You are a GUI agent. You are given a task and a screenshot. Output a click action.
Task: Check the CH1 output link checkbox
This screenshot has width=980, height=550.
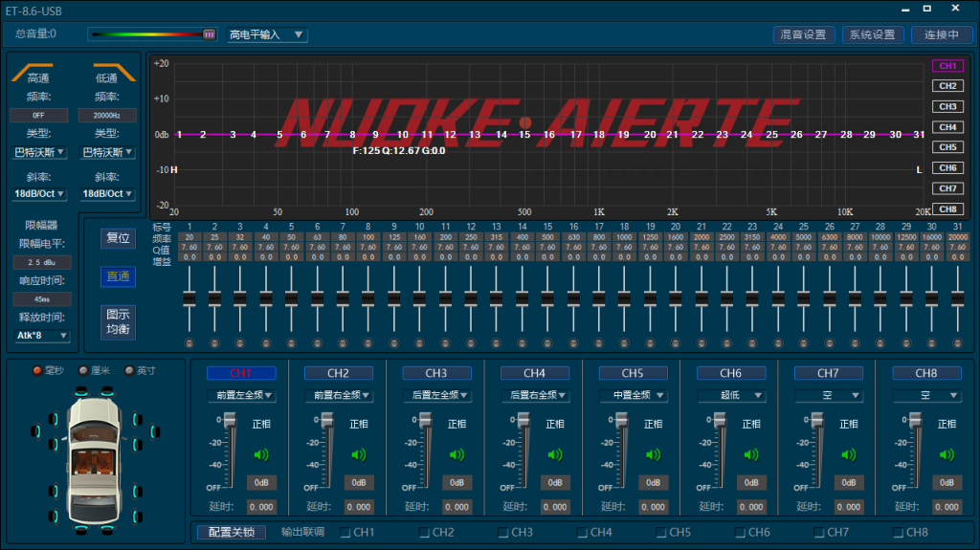point(345,533)
